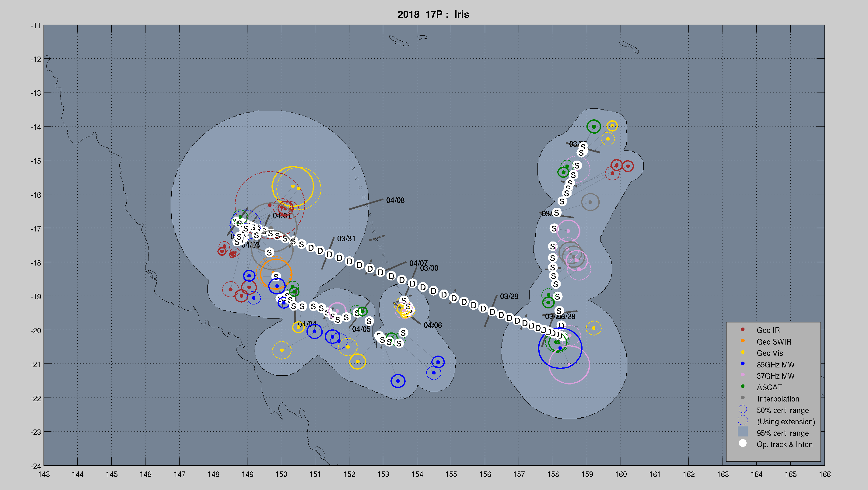Click the 95% cert. range color swatch

pos(743,432)
